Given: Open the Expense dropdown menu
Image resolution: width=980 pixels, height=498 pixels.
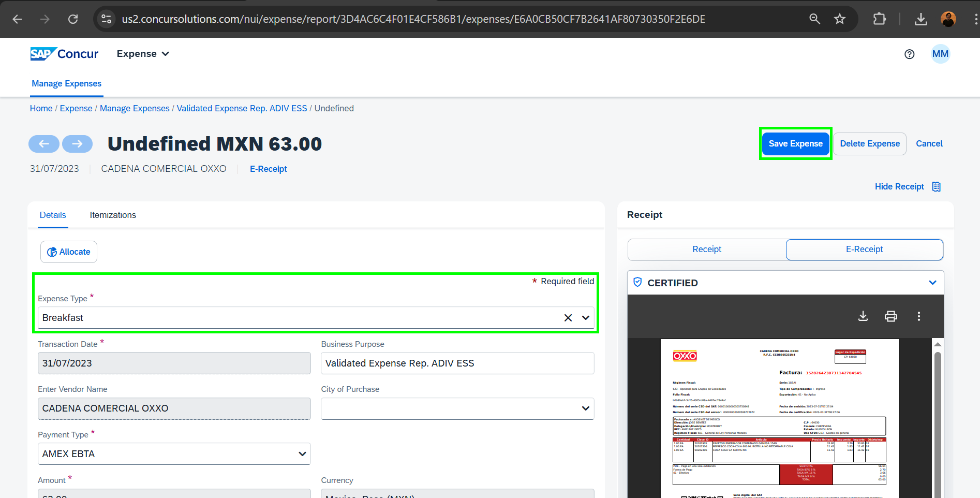Looking at the screenshot, I should [143, 54].
